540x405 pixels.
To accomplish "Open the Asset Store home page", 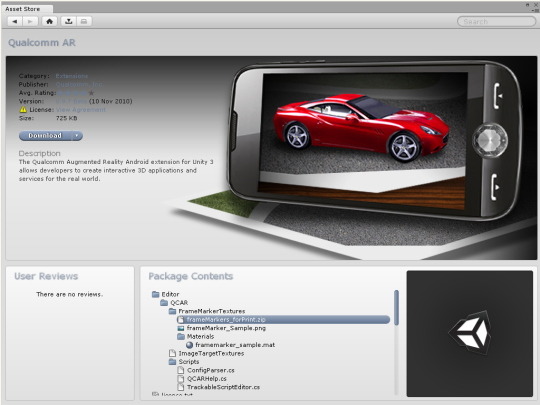I will click(x=49, y=21).
